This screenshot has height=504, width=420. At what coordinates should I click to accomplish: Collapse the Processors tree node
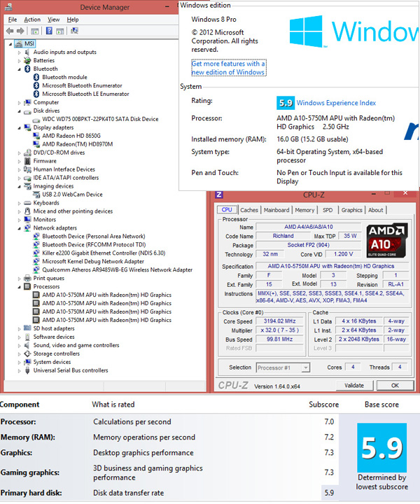(x=20, y=287)
